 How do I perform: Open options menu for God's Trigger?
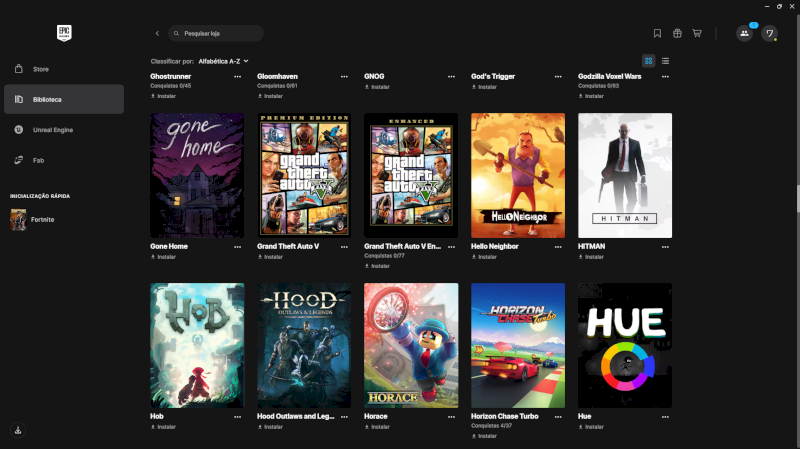pos(558,77)
